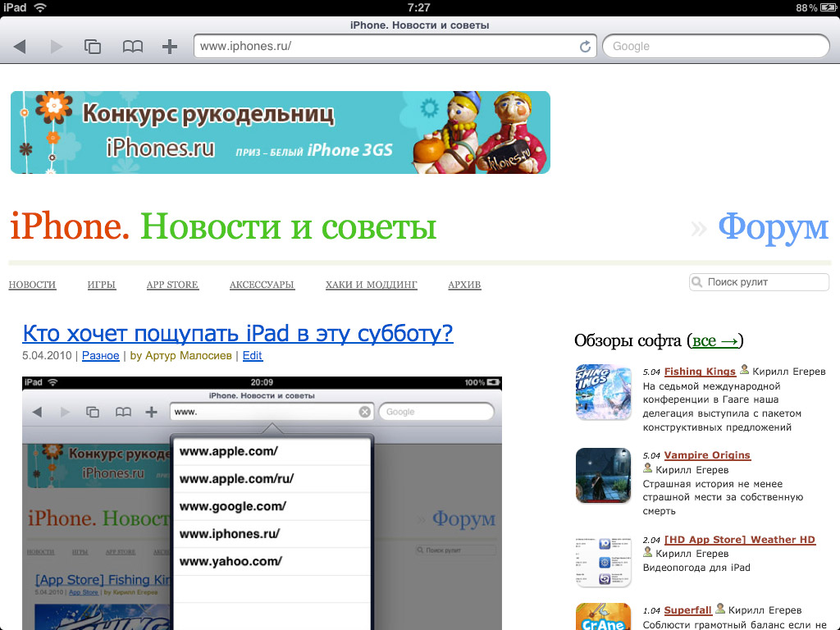Viewport: 840px width, 630px height.
Task: Open the Safari pages/tabs icon
Action: pyautogui.click(x=93, y=47)
